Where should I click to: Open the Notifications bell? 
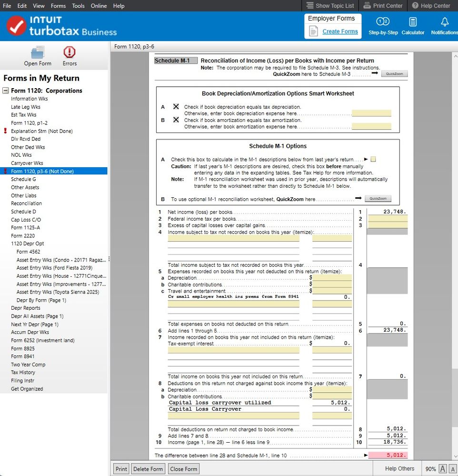coord(445,22)
